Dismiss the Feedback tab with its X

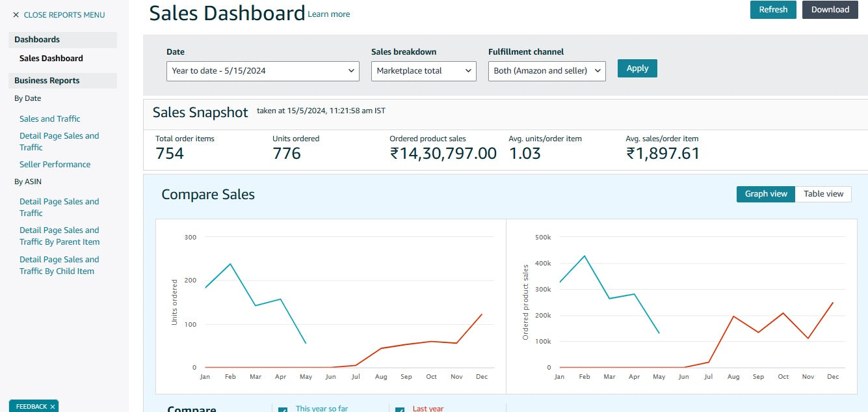(53, 407)
